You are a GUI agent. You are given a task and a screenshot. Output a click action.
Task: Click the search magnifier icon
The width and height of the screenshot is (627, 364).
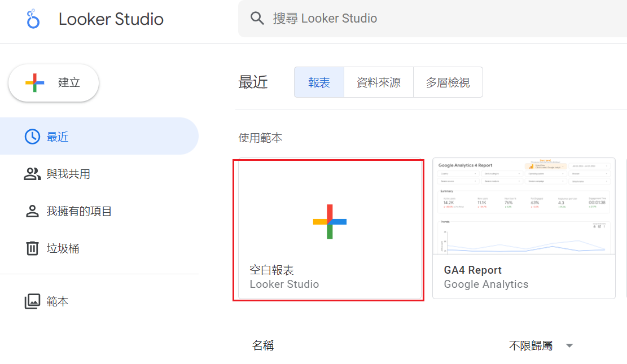pos(257,19)
